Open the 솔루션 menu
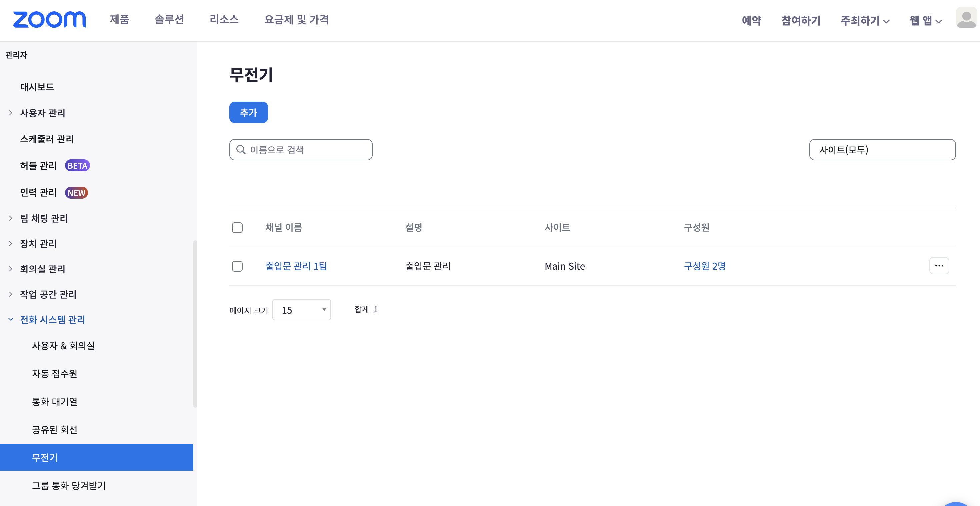The width and height of the screenshot is (980, 506). (169, 19)
